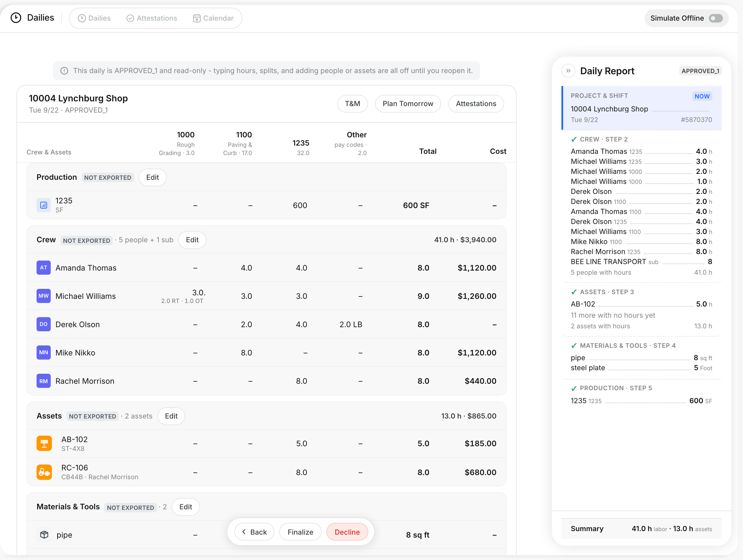The height and width of the screenshot is (560, 743).
Task: Click Materials & Tools Step 4 checkmark
Action: (x=574, y=346)
